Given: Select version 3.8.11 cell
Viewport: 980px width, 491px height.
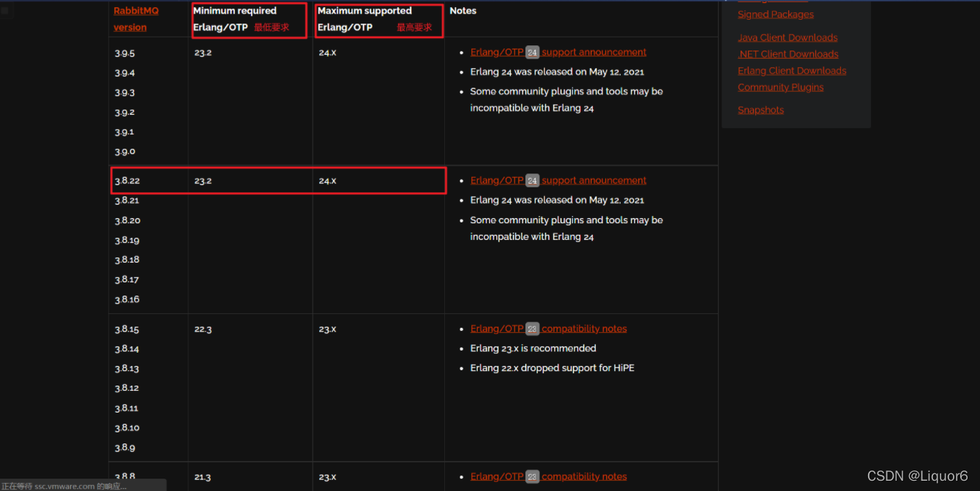Looking at the screenshot, I should [127, 408].
